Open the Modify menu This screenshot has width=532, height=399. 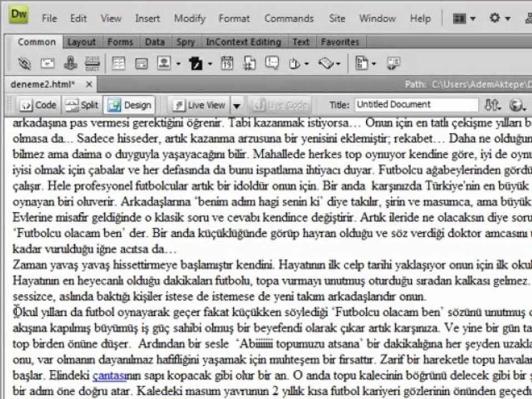(x=190, y=18)
